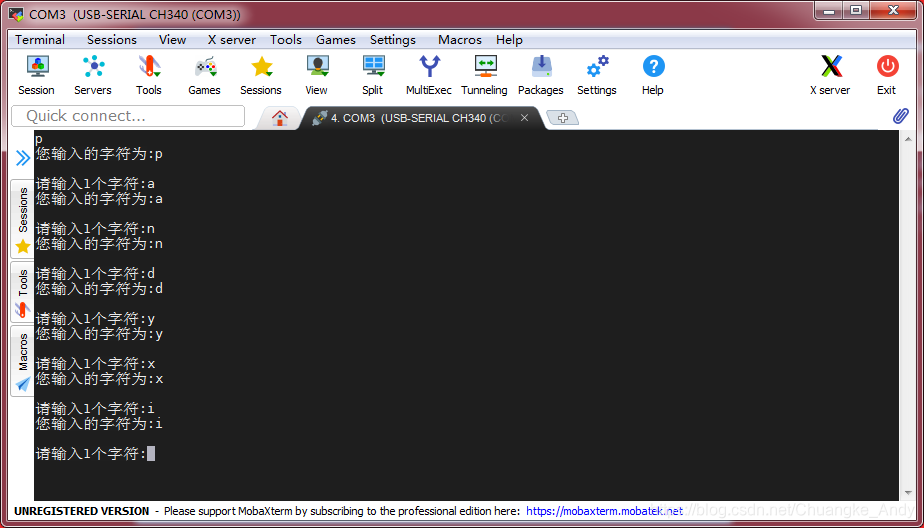The height and width of the screenshot is (528, 924).
Task: Open the Tools side panel tab
Action: coord(22,292)
